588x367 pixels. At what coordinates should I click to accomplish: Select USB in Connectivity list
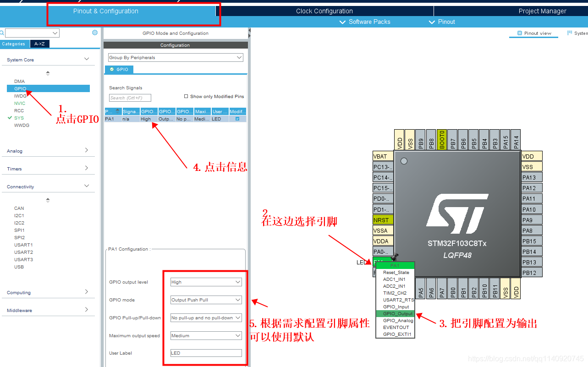click(x=19, y=267)
